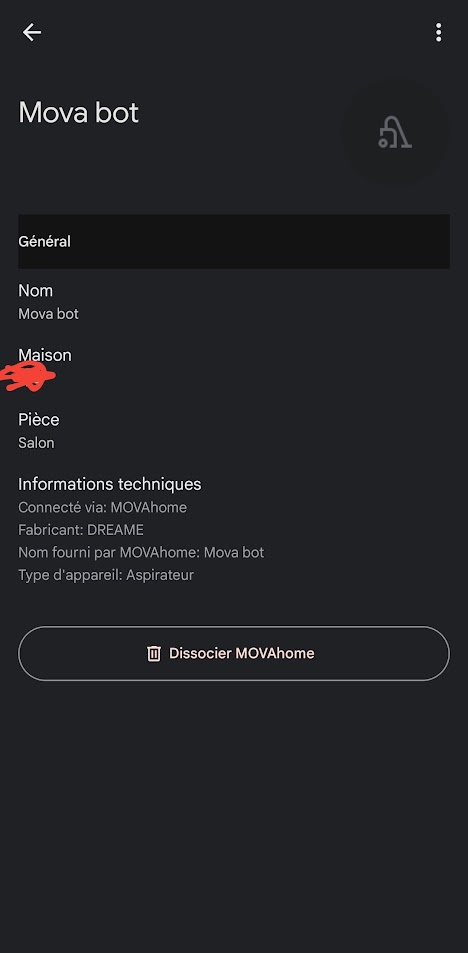Tap the Pièce label
The height and width of the screenshot is (953, 468).
(x=38, y=419)
